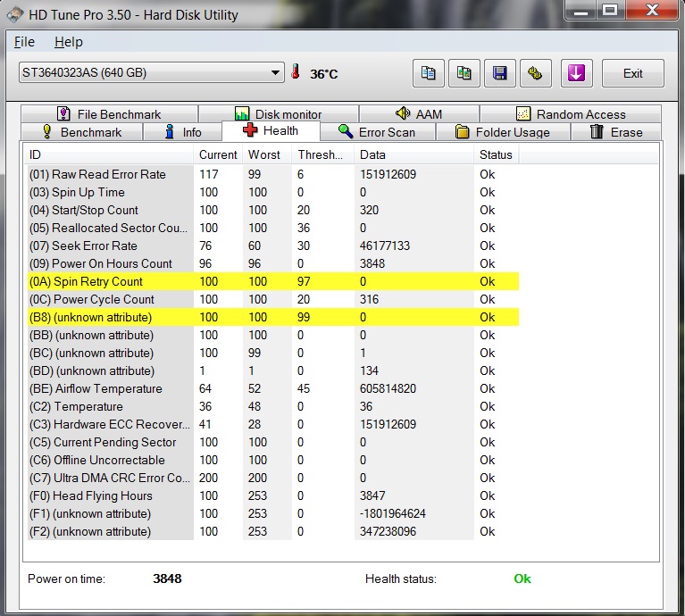Select the Reallocated Sector Count row

pos(273,228)
